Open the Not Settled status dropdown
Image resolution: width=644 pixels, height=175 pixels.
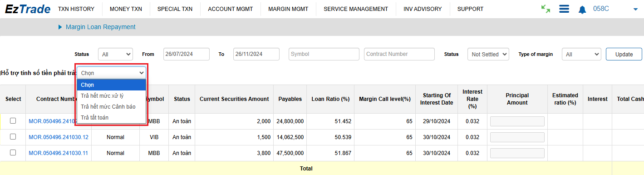(488, 54)
